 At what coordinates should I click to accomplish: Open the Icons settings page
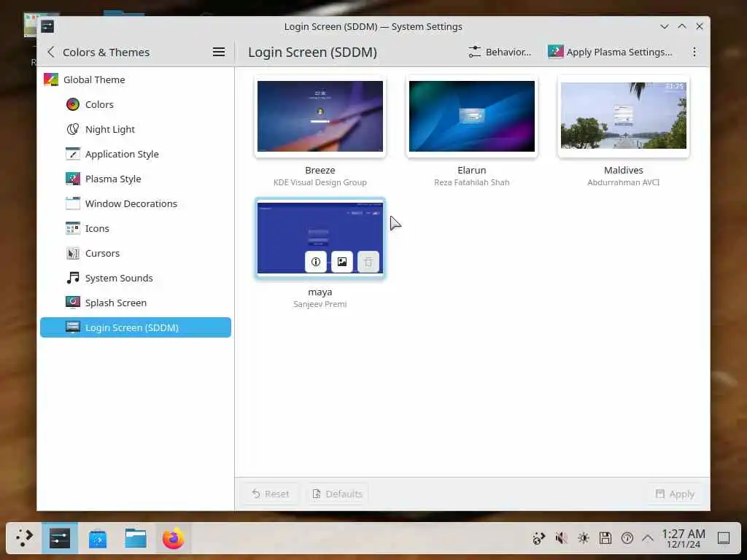point(135,228)
